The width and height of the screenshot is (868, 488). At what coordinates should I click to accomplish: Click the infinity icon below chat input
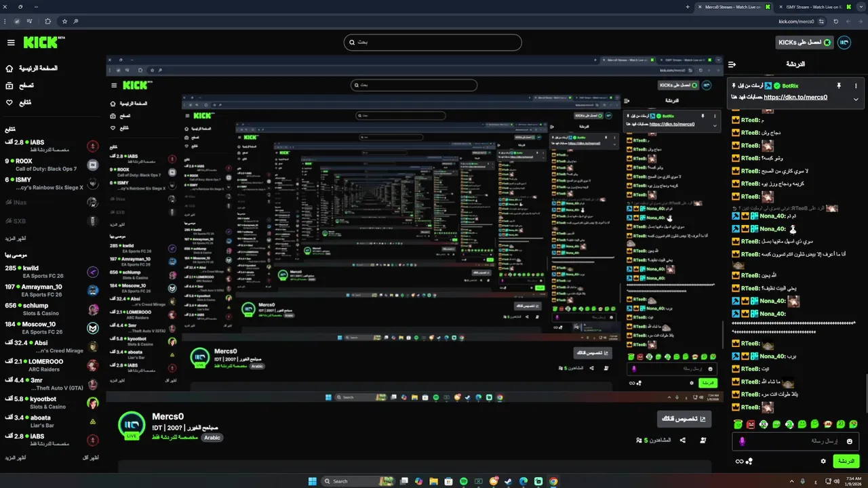click(x=739, y=462)
